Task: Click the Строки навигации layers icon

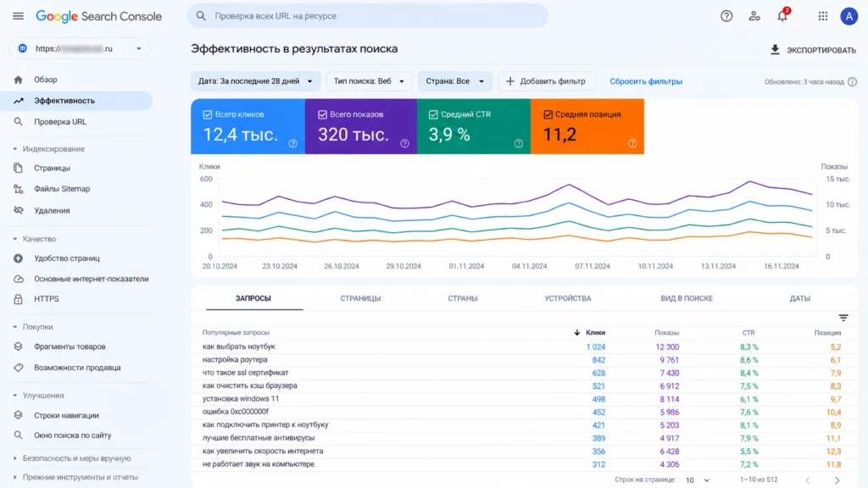Action: 19,415
